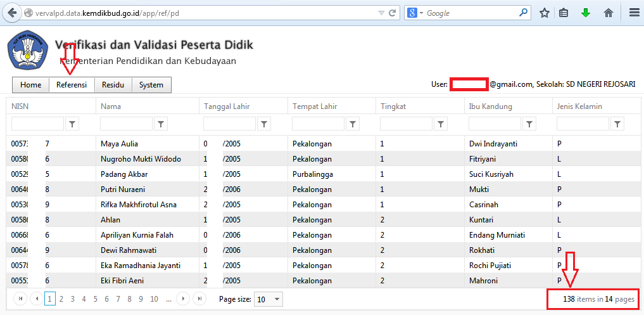This screenshot has width=644, height=315.
Task: Jump to page 3 in the pager
Action: (x=73, y=299)
